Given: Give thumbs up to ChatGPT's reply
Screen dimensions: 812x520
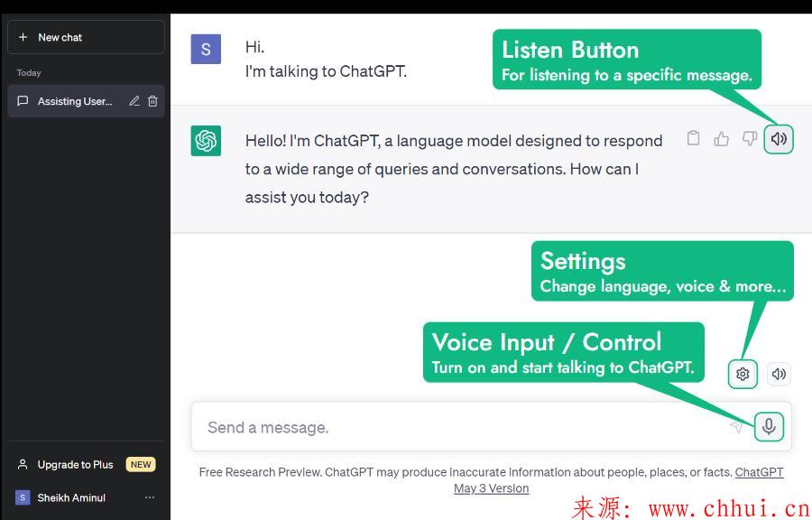Looking at the screenshot, I should click(722, 138).
